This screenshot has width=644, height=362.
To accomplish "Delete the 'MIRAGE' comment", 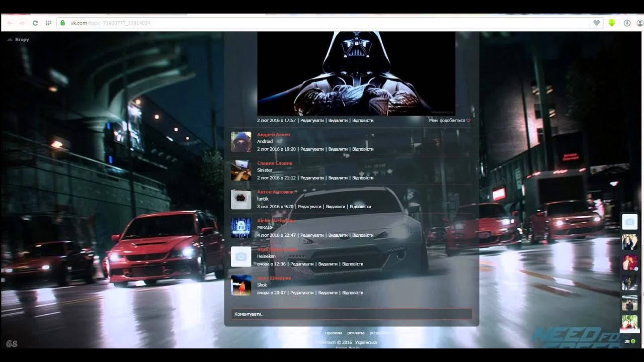I will [338, 235].
